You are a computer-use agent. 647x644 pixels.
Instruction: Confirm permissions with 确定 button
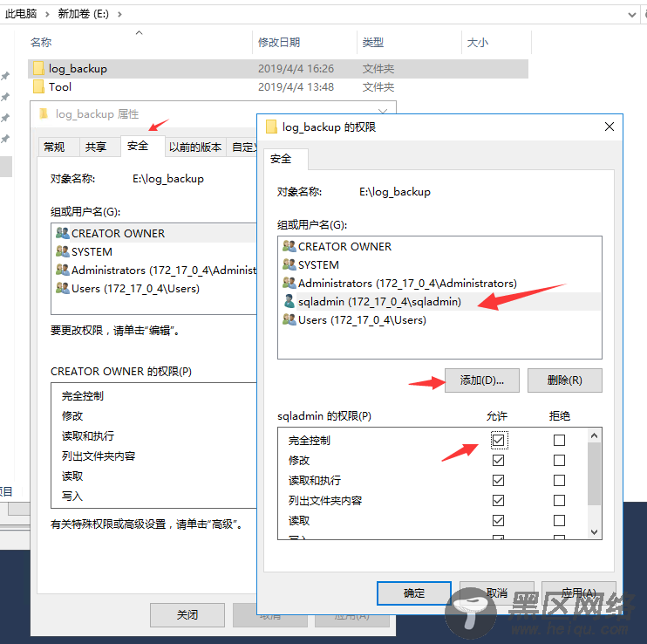(414, 593)
